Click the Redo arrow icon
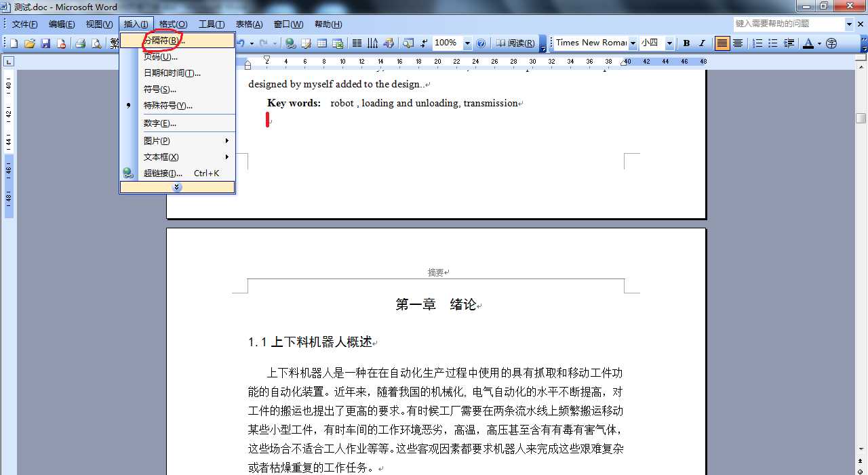868x475 pixels. click(264, 43)
